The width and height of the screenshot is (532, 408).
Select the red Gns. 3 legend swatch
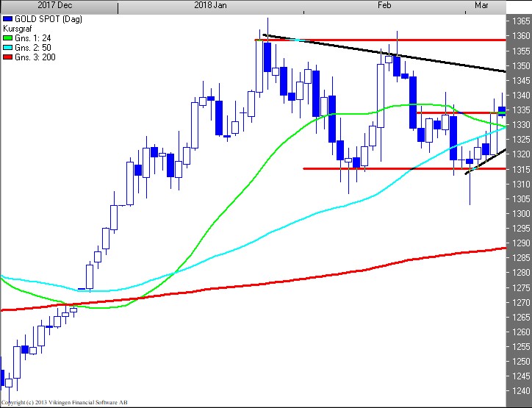click(x=8, y=57)
